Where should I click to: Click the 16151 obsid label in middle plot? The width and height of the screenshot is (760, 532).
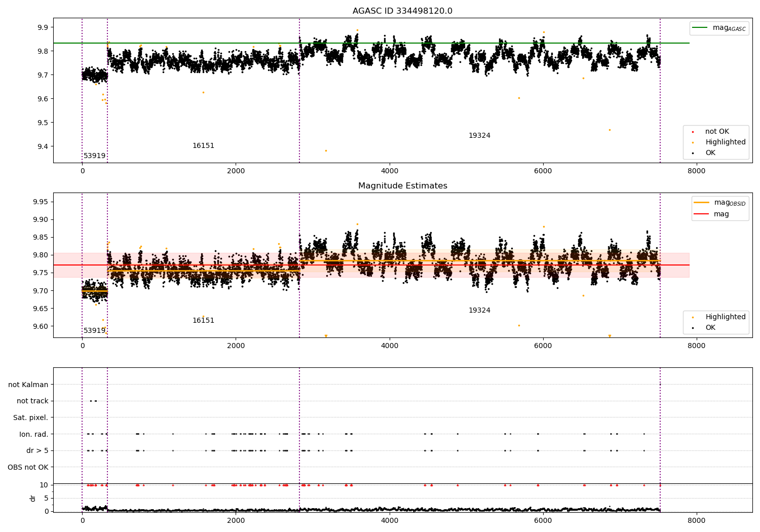click(203, 321)
